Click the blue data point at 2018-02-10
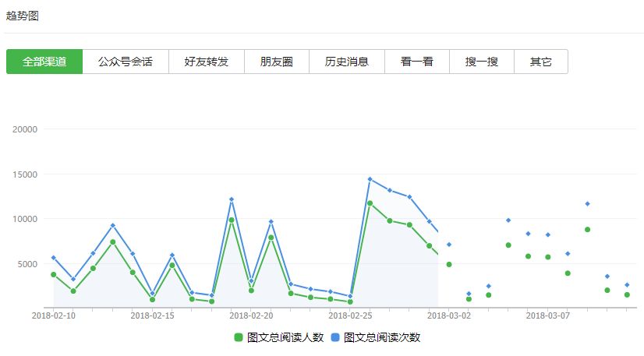Image resolution: width=644 pixels, height=356 pixels. 53,258
